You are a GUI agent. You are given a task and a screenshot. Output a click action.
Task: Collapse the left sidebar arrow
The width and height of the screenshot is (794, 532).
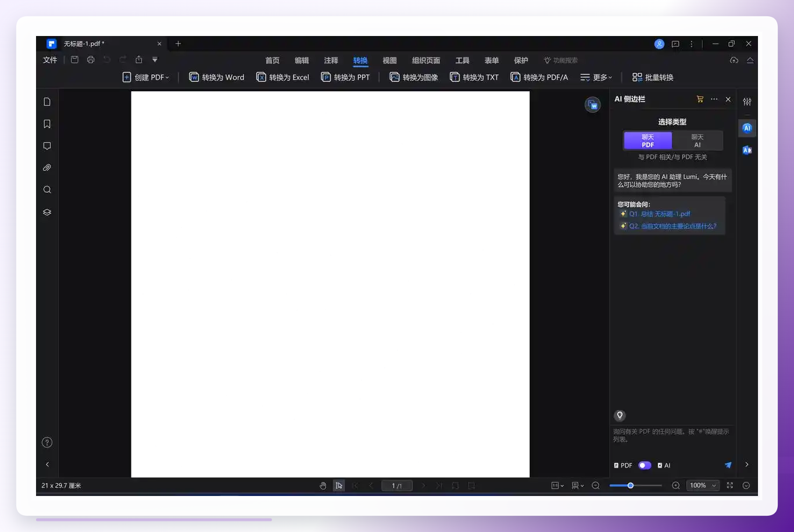click(x=47, y=465)
